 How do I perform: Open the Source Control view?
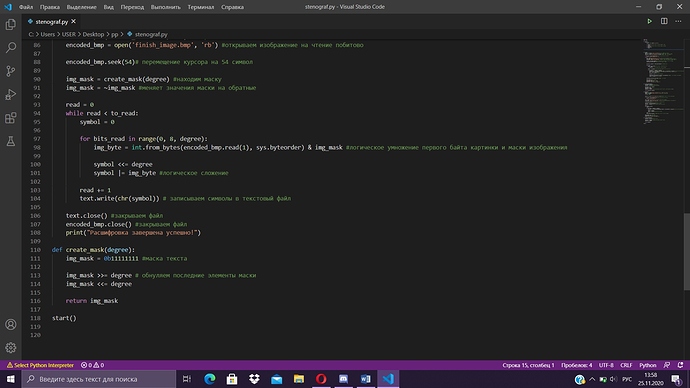[x=11, y=71]
